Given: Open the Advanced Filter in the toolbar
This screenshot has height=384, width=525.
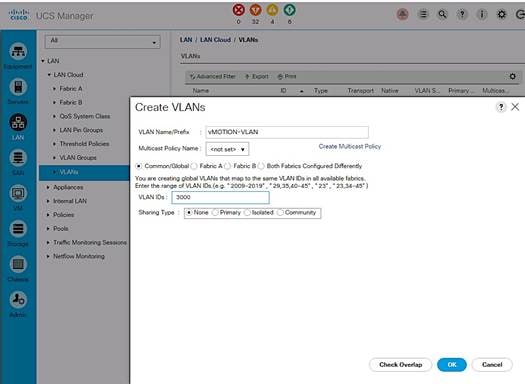Looking at the screenshot, I should (x=213, y=76).
